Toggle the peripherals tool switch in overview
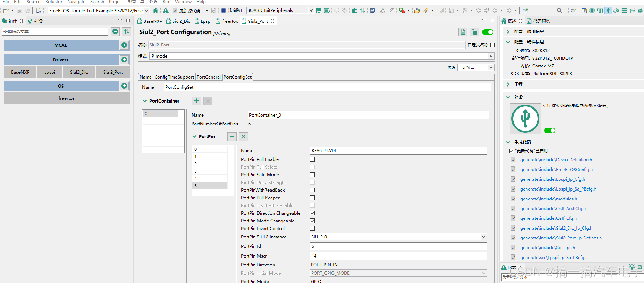Screen dimensions: 644x283 pyautogui.click(x=550, y=131)
